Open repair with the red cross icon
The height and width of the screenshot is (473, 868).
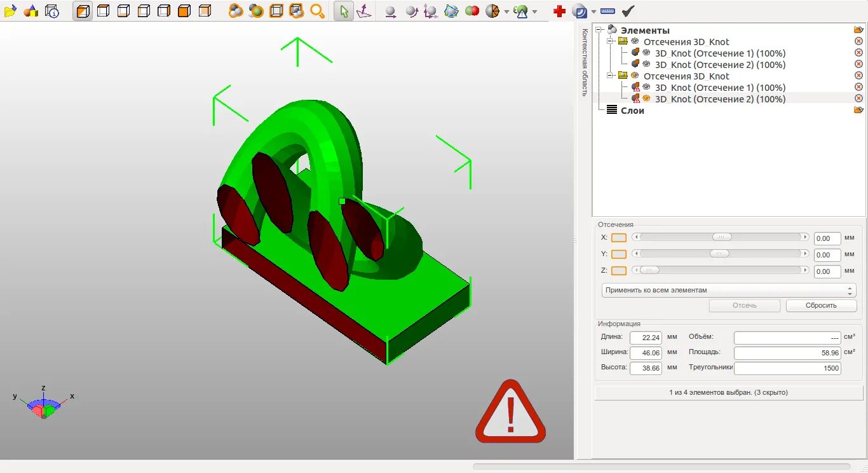click(x=559, y=11)
